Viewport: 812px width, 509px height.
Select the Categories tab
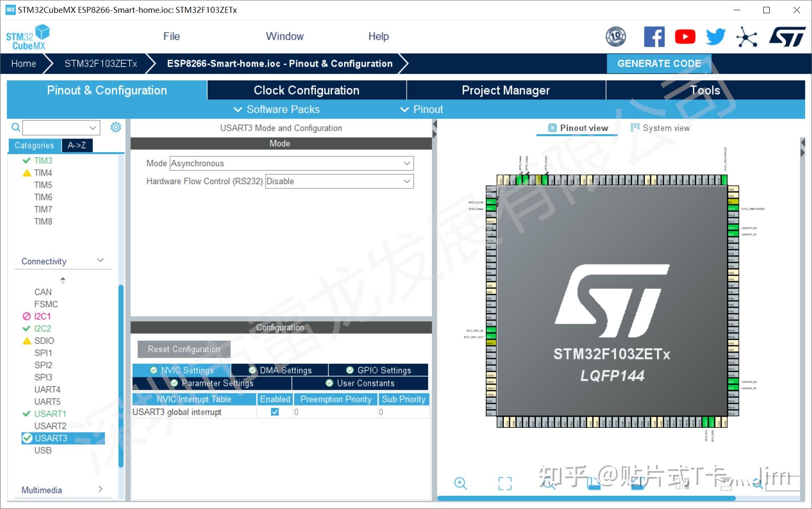pyautogui.click(x=34, y=145)
